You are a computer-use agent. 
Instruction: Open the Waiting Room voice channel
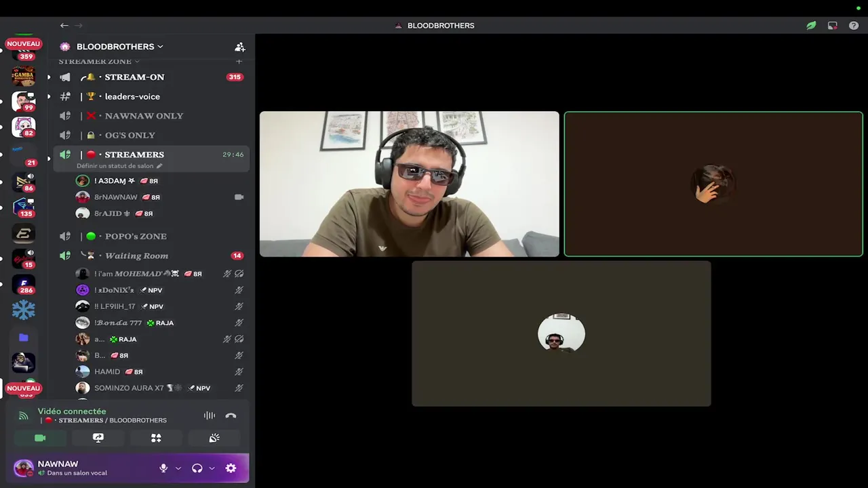pos(151,256)
